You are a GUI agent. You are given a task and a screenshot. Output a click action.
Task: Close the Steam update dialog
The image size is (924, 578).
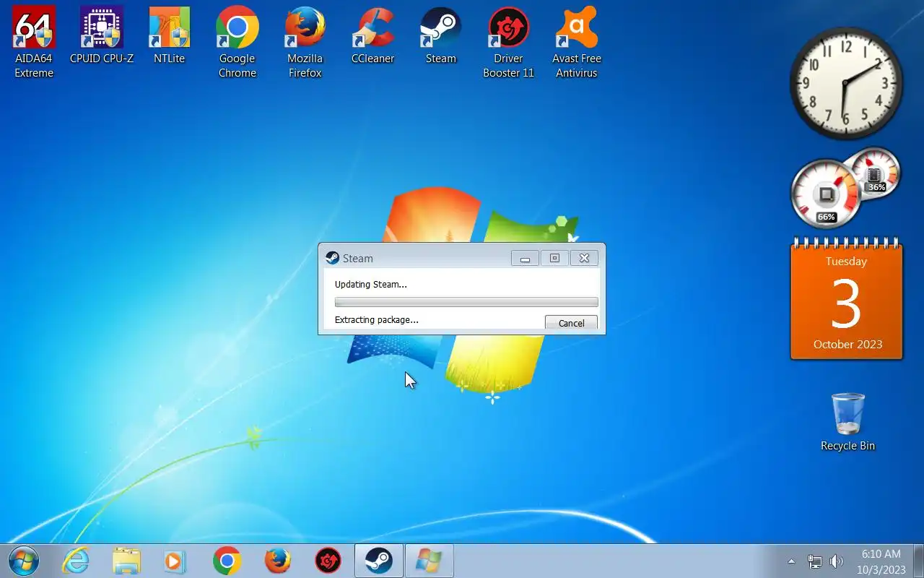tap(584, 258)
